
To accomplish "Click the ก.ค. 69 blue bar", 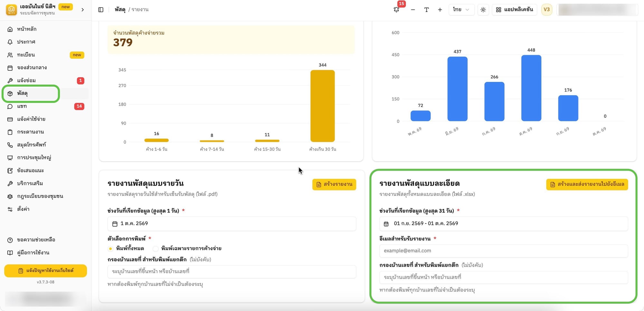I will [x=494, y=102].
